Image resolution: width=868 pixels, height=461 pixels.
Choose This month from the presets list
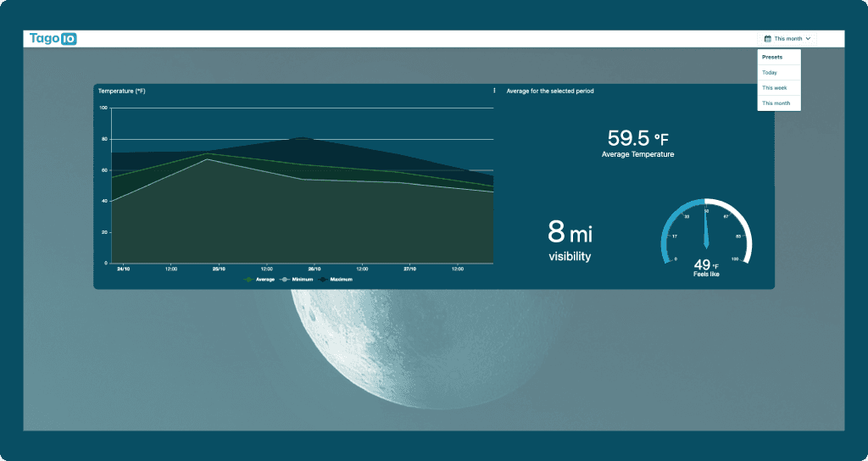pyautogui.click(x=779, y=103)
